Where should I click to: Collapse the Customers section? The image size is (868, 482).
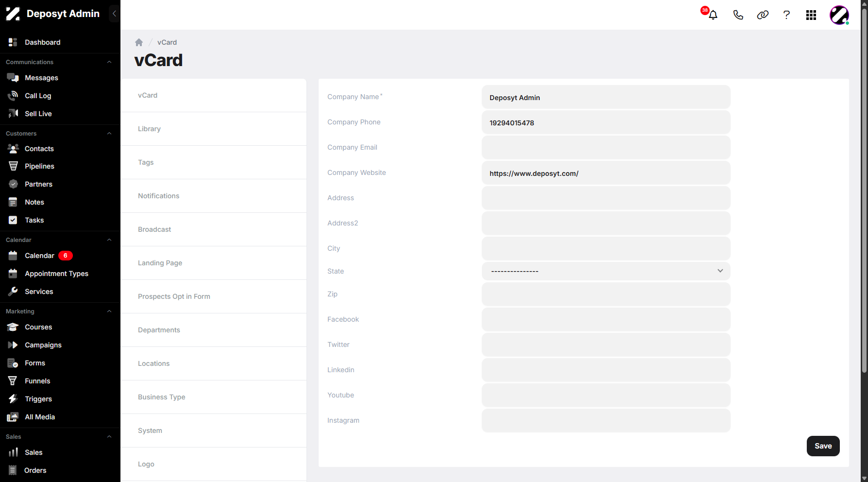pyautogui.click(x=109, y=134)
